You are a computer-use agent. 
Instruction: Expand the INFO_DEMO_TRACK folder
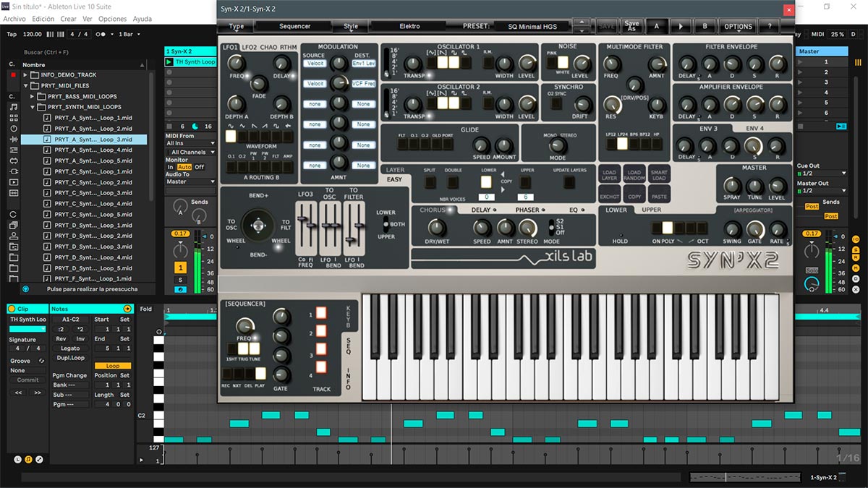26,74
